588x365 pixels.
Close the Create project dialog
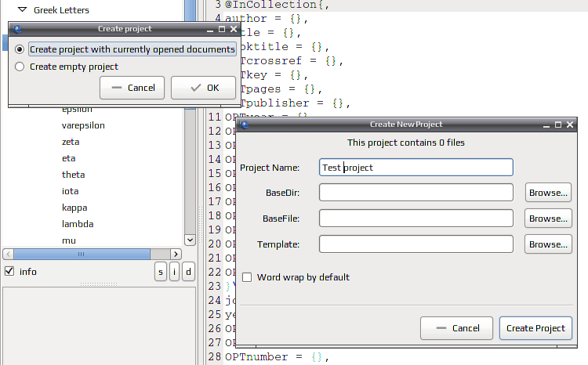pyautogui.click(x=234, y=29)
